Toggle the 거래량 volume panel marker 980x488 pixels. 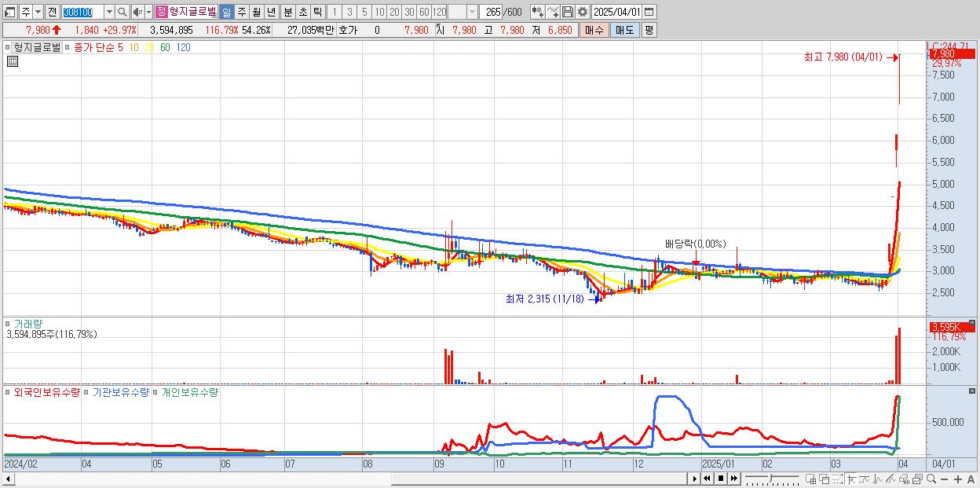pyautogui.click(x=9, y=323)
